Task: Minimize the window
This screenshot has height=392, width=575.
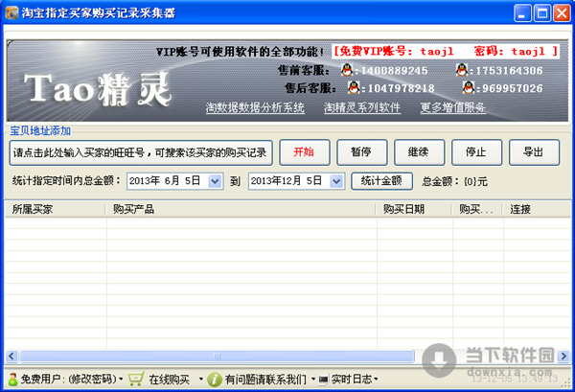Action: click(522, 13)
